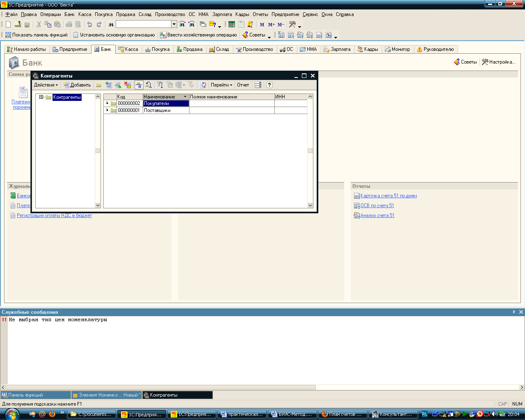Switch to the Руководителю tab
This screenshot has height=420, width=525.
pos(436,49)
